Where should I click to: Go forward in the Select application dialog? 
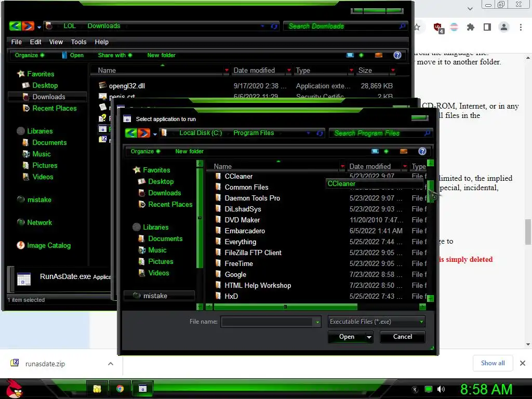point(143,133)
